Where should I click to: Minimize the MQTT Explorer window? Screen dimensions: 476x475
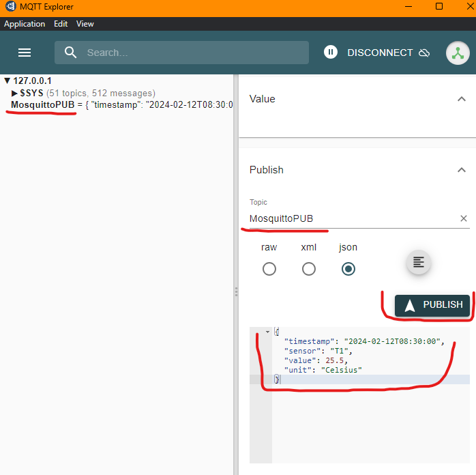click(408, 6)
